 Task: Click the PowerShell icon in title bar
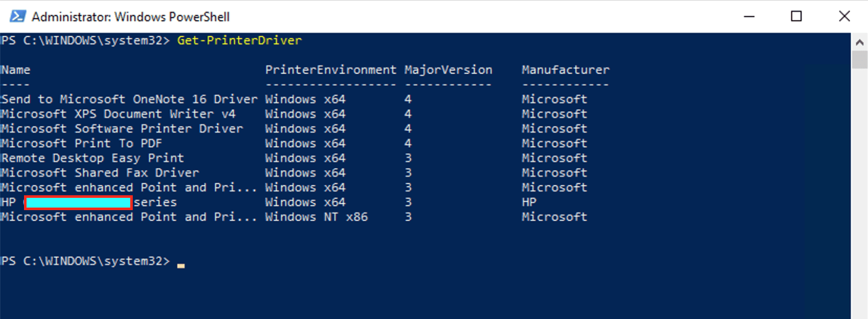[x=17, y=16]
